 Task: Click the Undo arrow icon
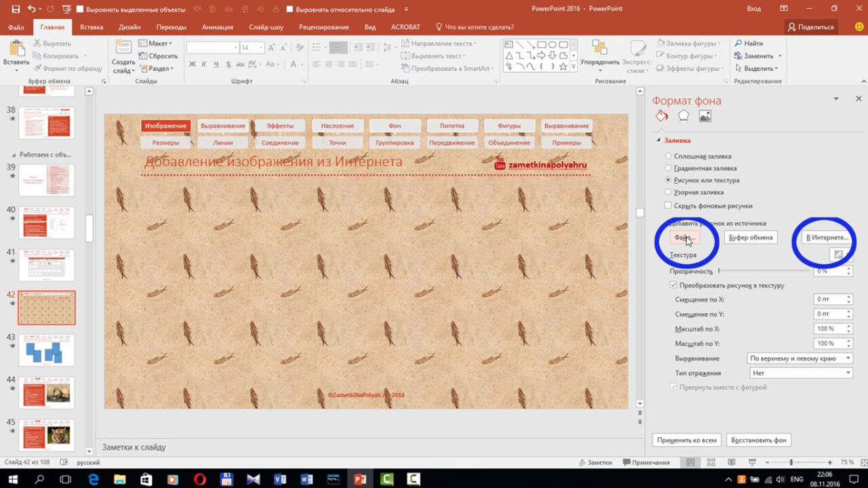tap(33, 9)
